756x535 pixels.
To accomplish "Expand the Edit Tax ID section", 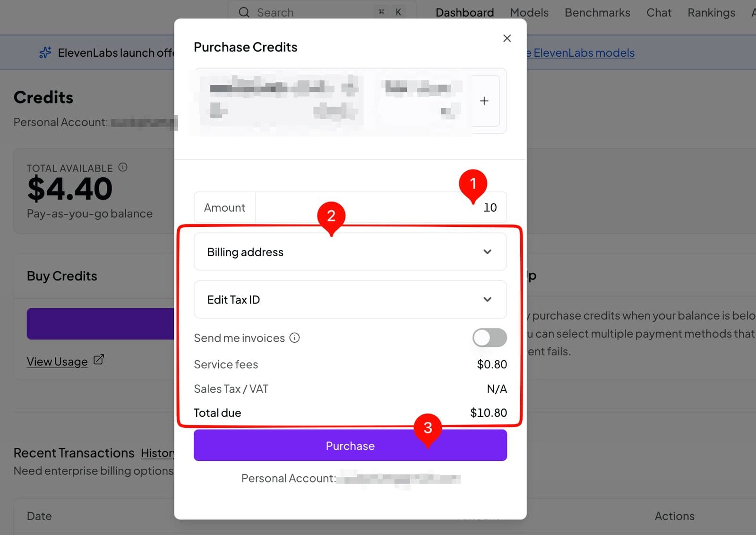I will (350, 300).
